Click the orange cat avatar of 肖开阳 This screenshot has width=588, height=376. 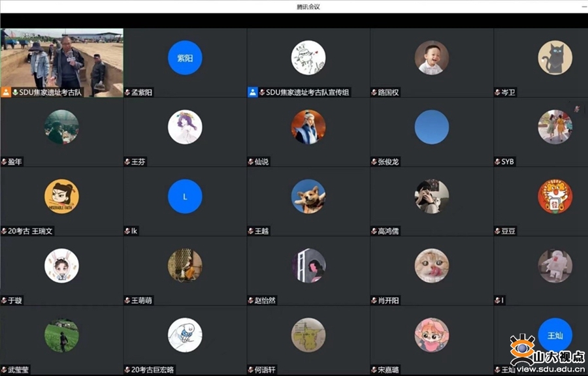click(x=431, y=265)
